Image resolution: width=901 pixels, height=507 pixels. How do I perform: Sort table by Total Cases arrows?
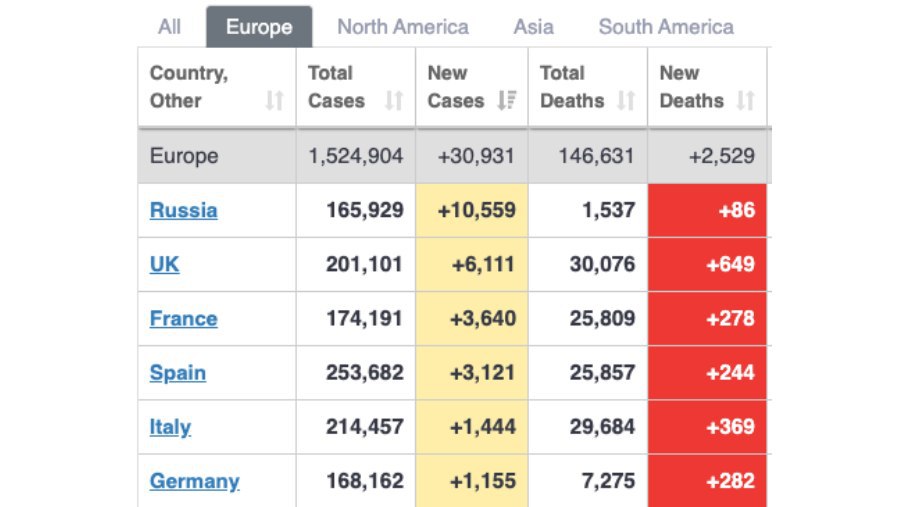394,101
